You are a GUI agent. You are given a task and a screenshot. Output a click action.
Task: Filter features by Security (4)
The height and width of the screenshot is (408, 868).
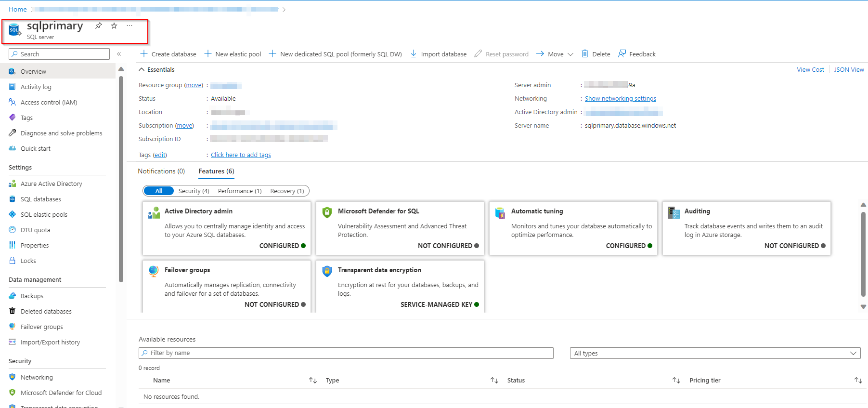coord(194,191)
